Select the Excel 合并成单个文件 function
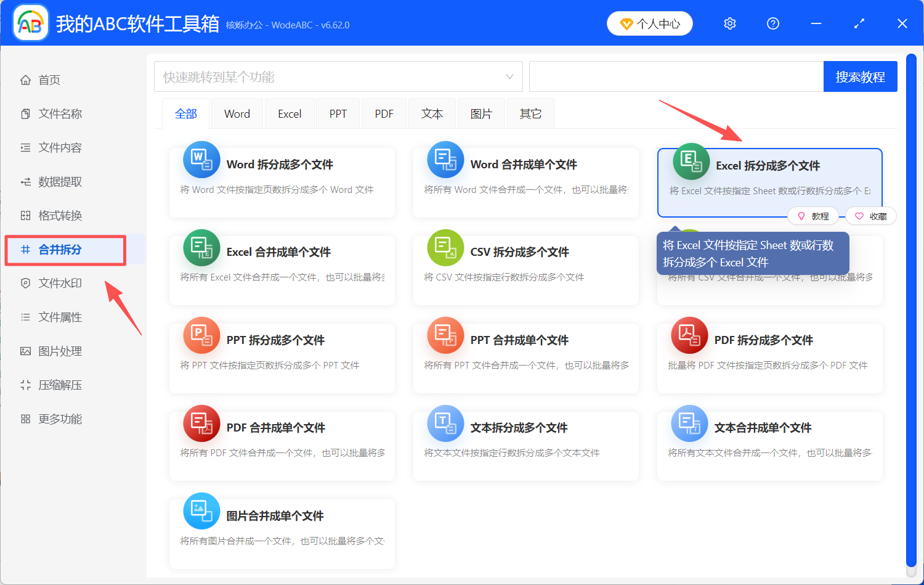Screen dimensions: 924x585 pos(280,252)
